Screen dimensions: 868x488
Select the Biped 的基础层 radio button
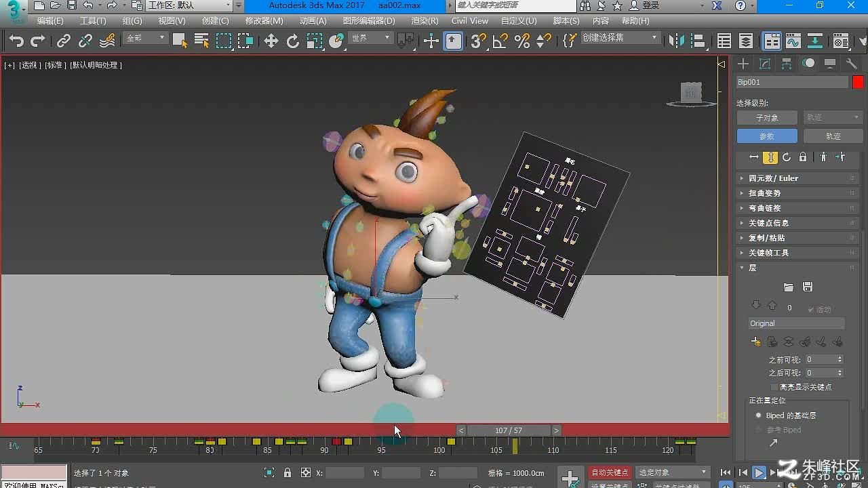coord(759,415)
